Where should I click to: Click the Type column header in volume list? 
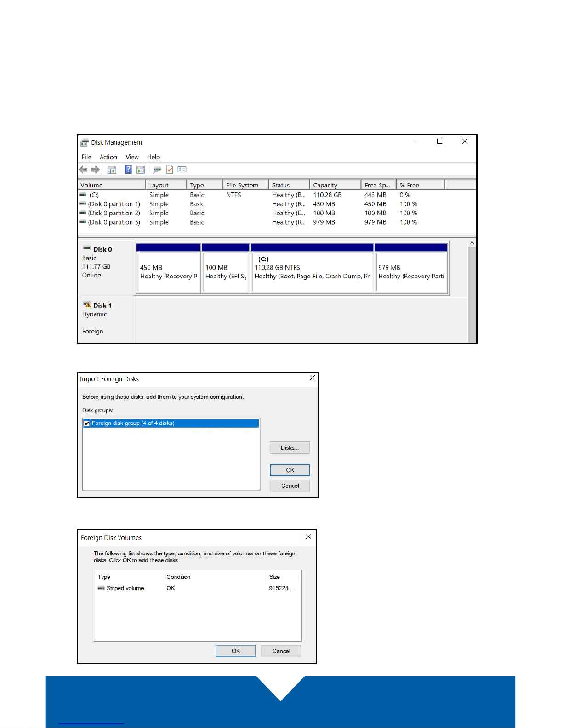[x=205, y=185]
